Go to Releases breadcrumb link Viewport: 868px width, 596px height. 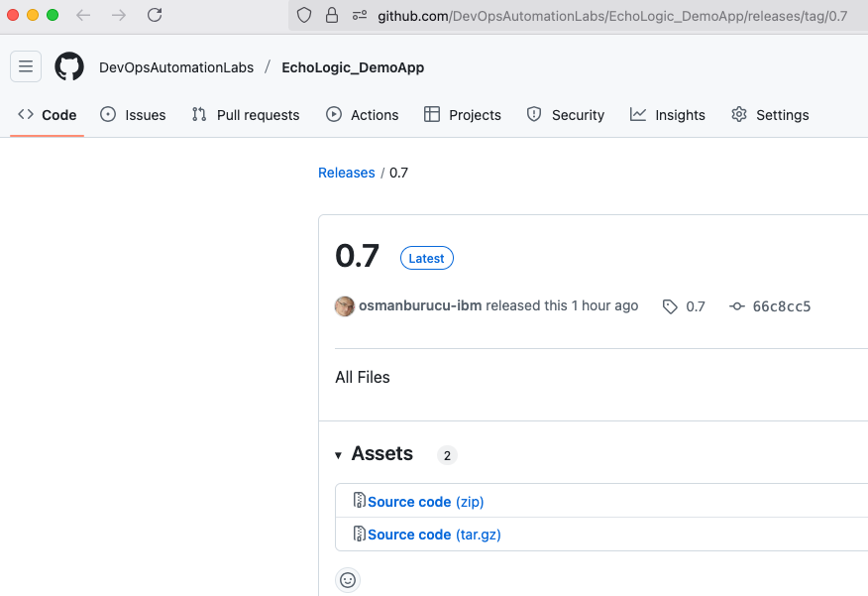click(347, 173)
